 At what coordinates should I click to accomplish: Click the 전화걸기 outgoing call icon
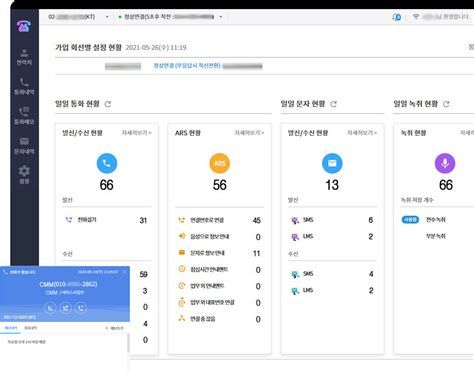click(x=69, y=220)
